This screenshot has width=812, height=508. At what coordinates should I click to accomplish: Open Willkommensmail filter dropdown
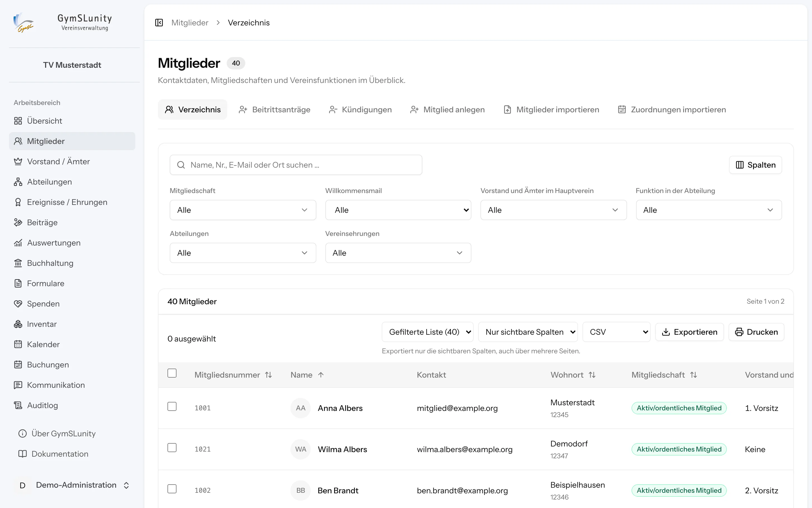pyautogui.click(x=398, y=210)
